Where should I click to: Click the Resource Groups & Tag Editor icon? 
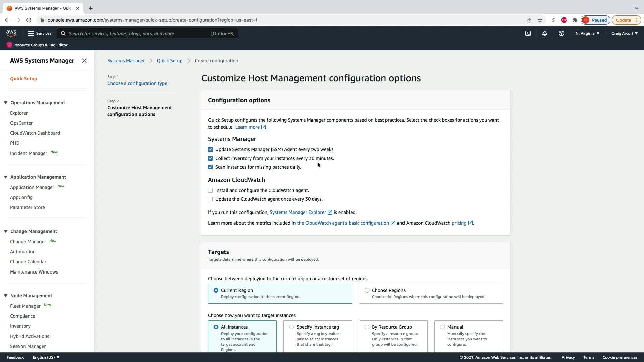(x=9, y=45)
